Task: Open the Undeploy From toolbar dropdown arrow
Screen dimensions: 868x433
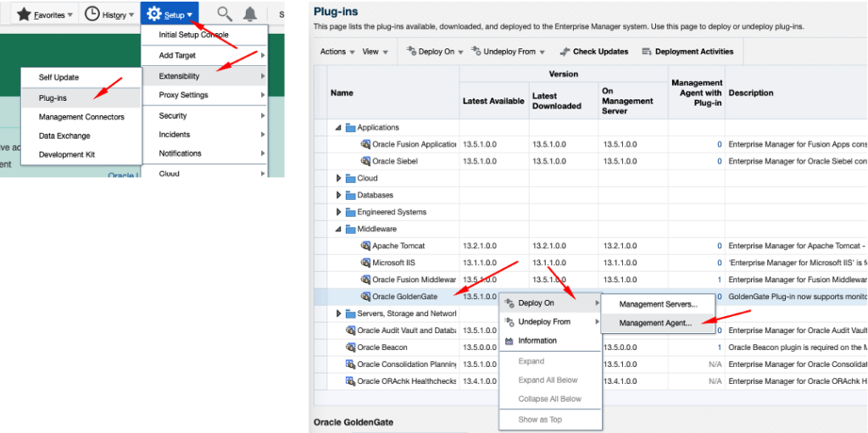Action: tap(542, 52)
